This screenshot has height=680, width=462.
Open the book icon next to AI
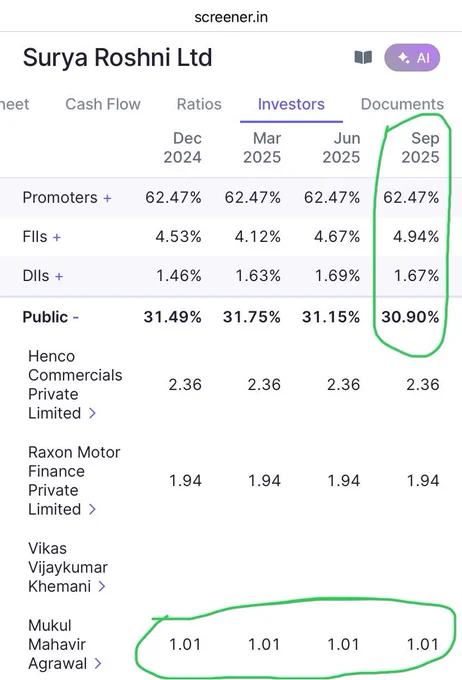(363, 57)
